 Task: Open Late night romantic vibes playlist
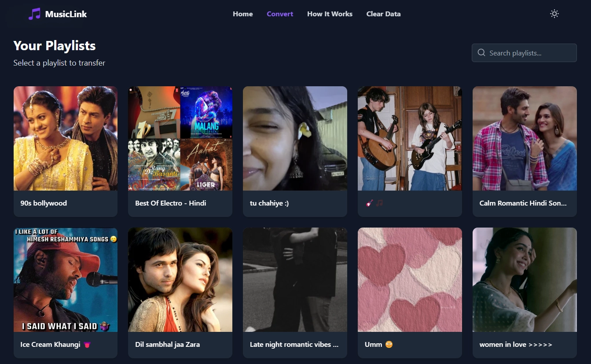point(295,279)
